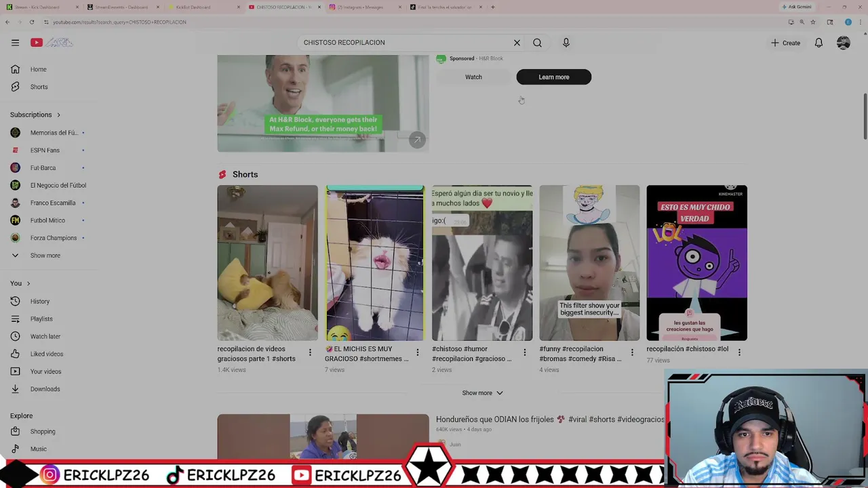Click the YouTube logo
The image size is (868, 488).
point(51,43)
